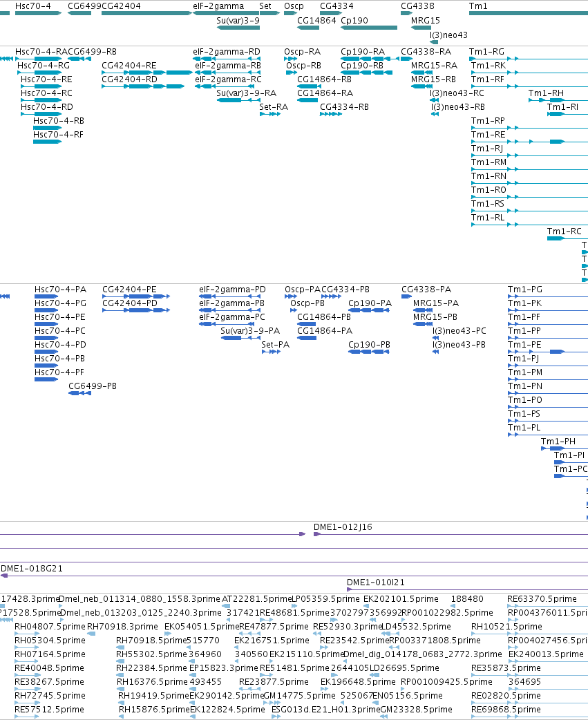Click protein Su(var)3-9-PA
The image size is (588, 720).
click(250, 331)
